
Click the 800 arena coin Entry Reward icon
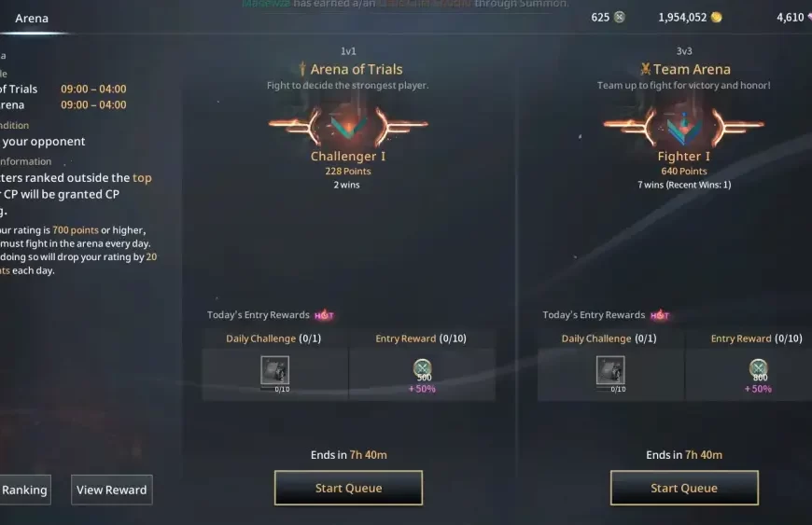tap(758, 367)
